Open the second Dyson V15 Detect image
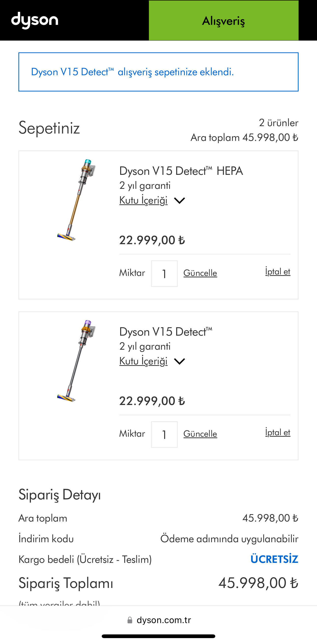Screen dimensions: 317x644 76,361
